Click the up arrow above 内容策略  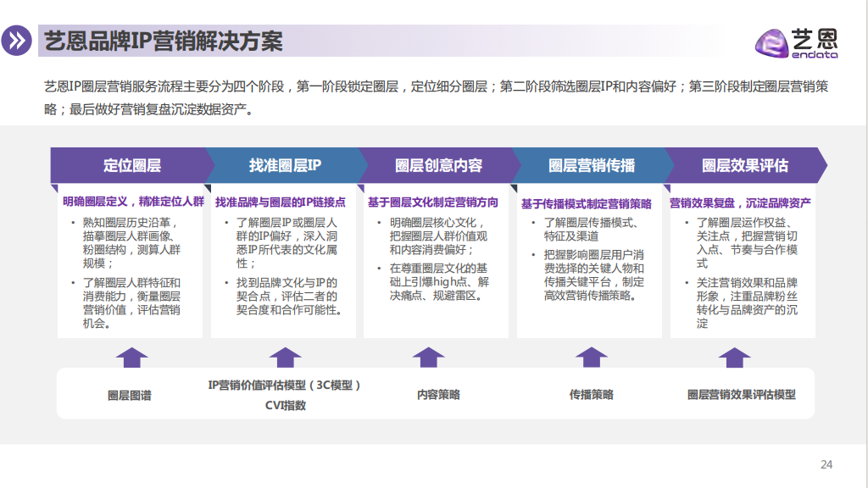pyautogui.click(x=438, y=358)
